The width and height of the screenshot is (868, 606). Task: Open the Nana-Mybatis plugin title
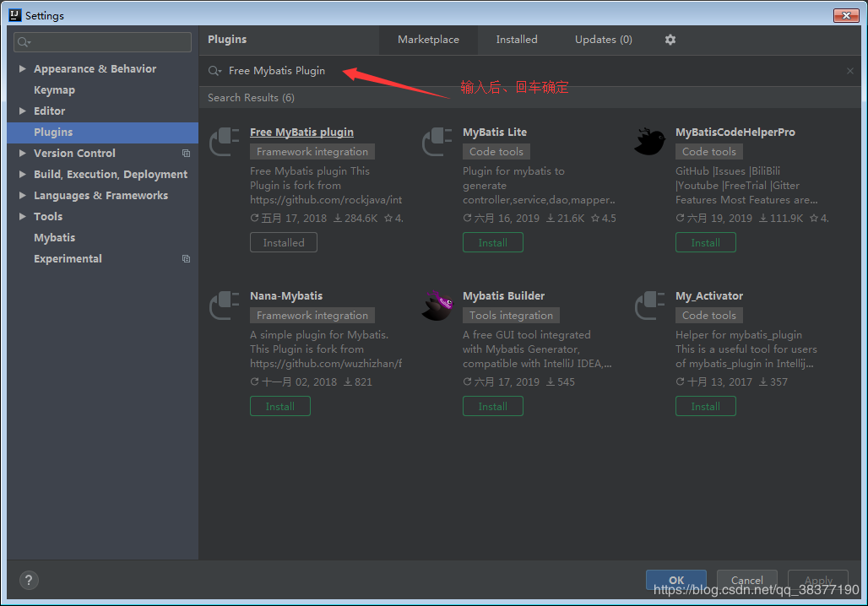click(x=286, y=296)
